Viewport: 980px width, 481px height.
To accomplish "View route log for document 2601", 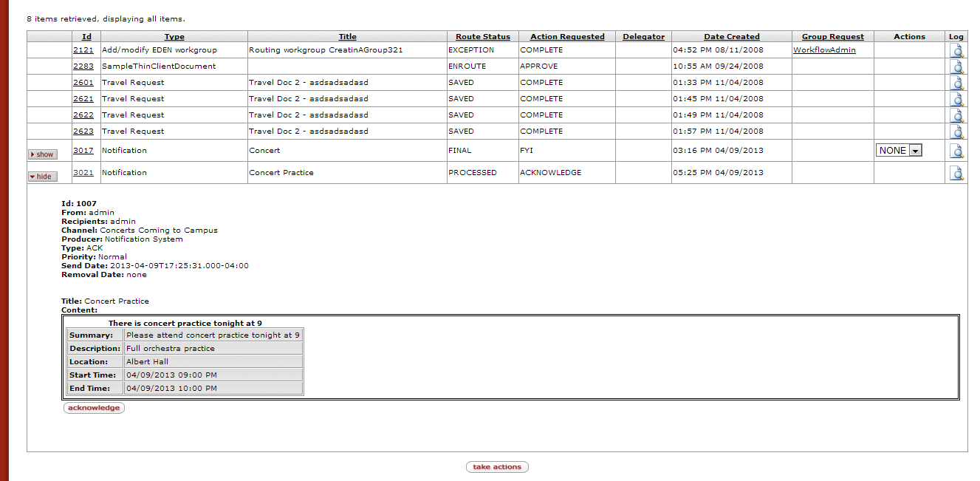I will pyautogui.click(x=956, y=83).
